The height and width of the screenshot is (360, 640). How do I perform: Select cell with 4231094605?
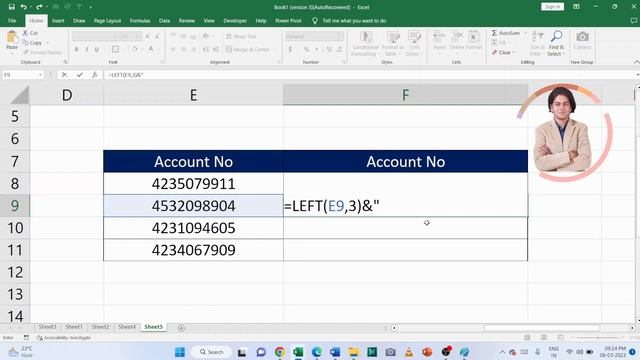193,228
